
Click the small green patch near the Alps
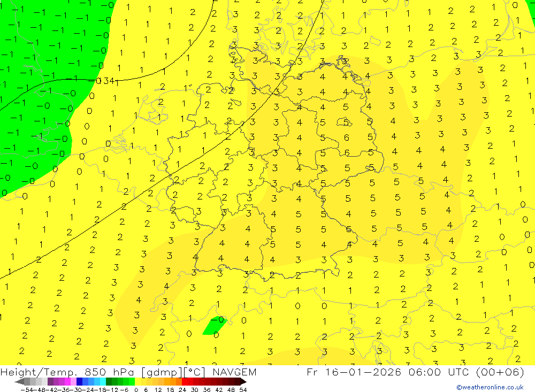pyautogui.click(x=215, y=326)
